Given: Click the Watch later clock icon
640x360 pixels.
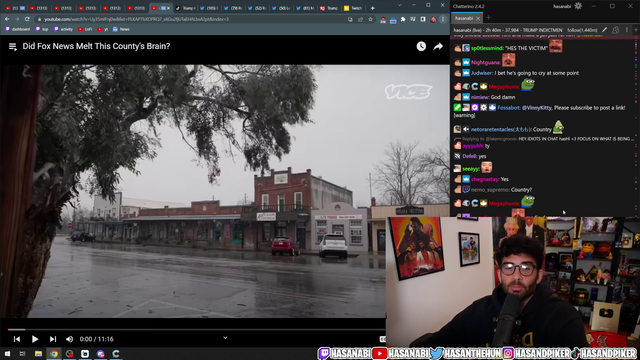Looking at the screenshot, I should coord(421,47).
